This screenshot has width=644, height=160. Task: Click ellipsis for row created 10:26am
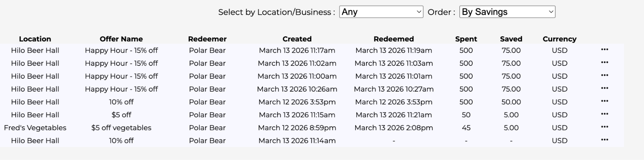tap(604, 88)
